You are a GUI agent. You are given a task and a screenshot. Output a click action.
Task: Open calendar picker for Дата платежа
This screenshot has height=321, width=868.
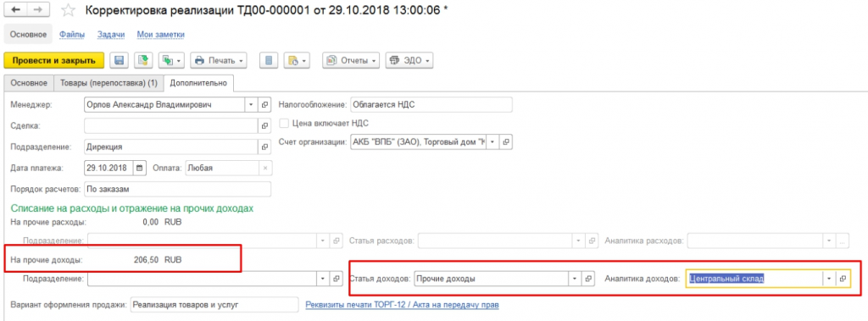point(140,168)
